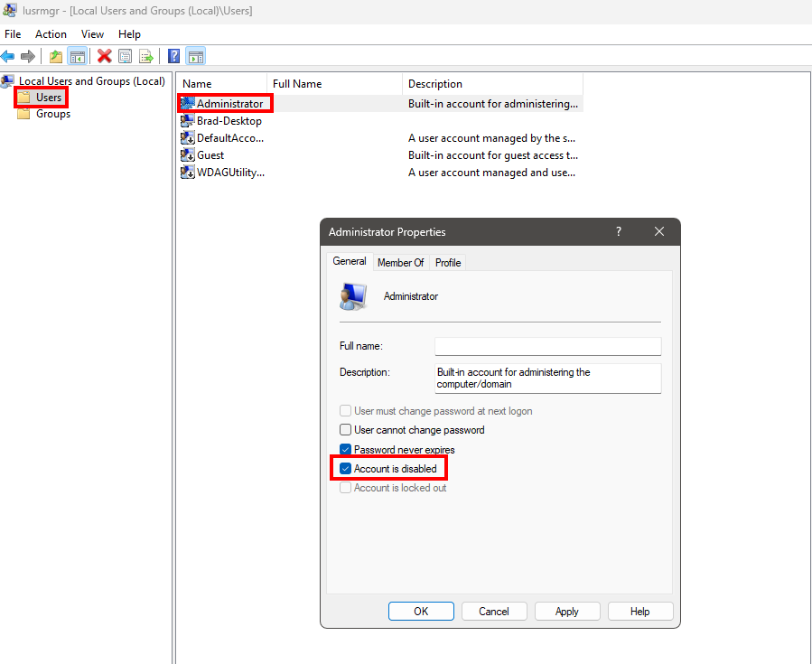Open the Properties toolbar icon
The width and height of the screenshot is (812, 664).
click(x=125, y=56)
